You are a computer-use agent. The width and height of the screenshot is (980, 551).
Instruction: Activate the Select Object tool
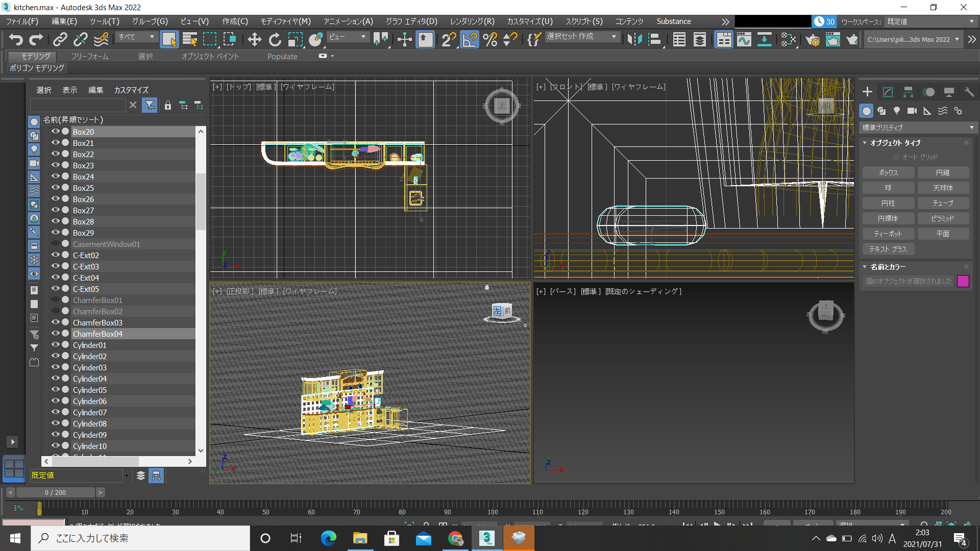169,39
